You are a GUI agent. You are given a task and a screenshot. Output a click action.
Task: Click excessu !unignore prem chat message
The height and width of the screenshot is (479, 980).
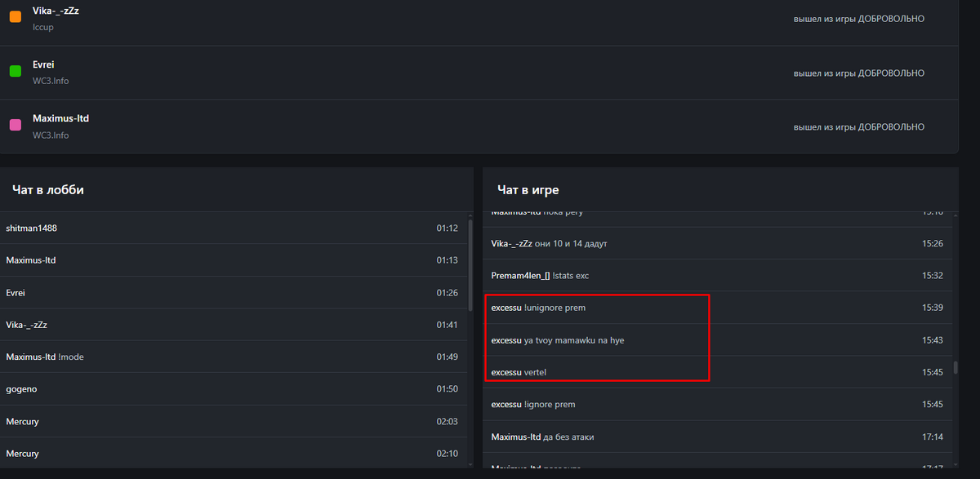(x=717, y=308)
